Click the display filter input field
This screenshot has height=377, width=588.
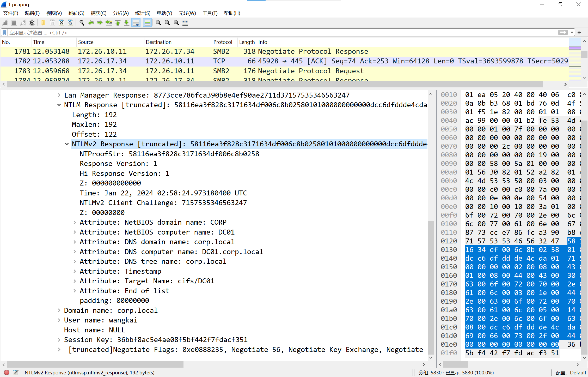click(x=283, y=32)
